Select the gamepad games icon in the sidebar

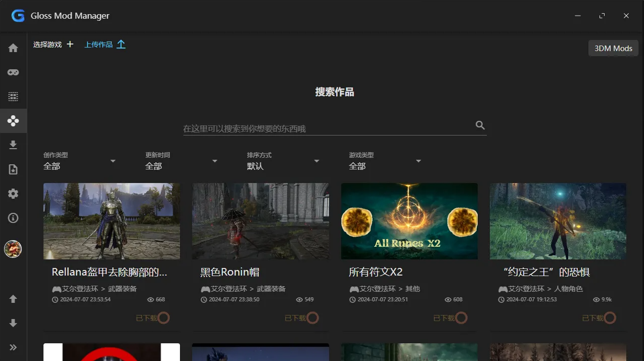click(x=13, y=71)
